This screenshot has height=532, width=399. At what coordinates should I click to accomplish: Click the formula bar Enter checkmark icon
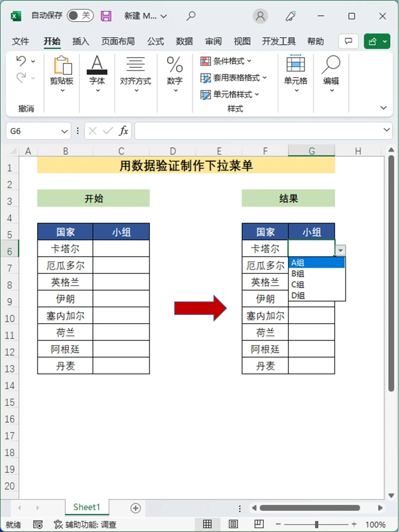click(x=108, y=131)
